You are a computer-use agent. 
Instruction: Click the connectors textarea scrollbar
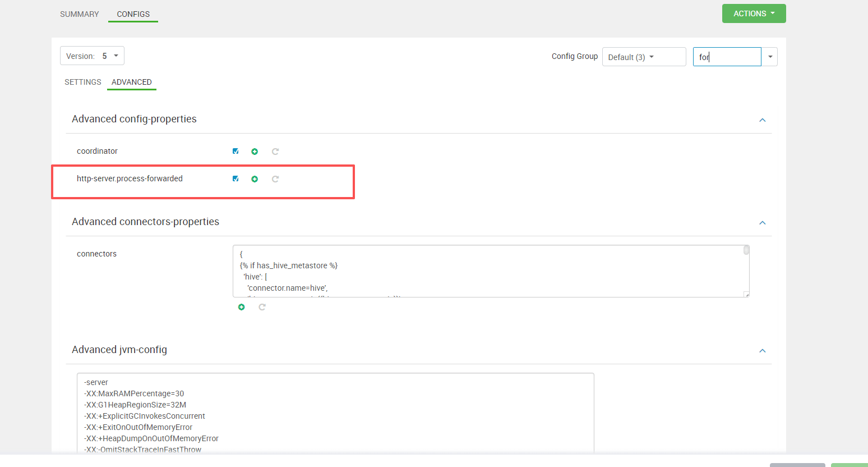pos(746,250)
